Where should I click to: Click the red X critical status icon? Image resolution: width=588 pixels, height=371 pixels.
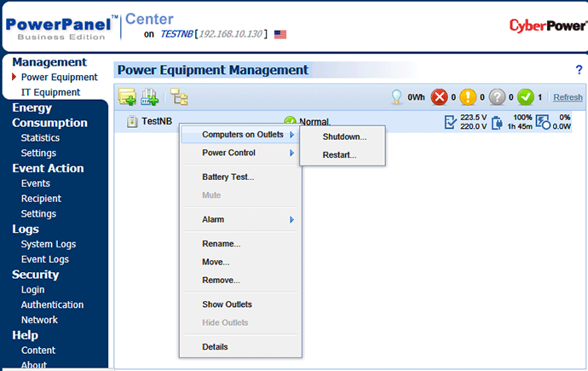pyautogui.click(x=439, y=97)
